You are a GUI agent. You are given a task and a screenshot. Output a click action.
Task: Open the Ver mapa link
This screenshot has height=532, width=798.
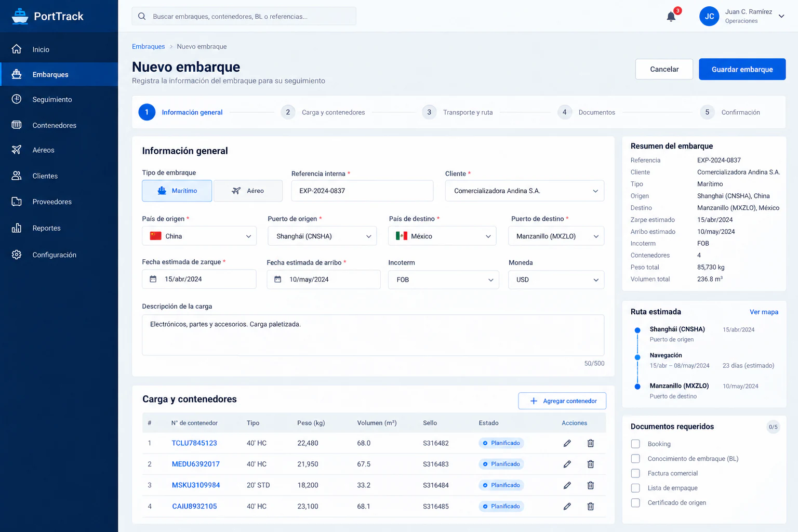[x=764, y=312]
